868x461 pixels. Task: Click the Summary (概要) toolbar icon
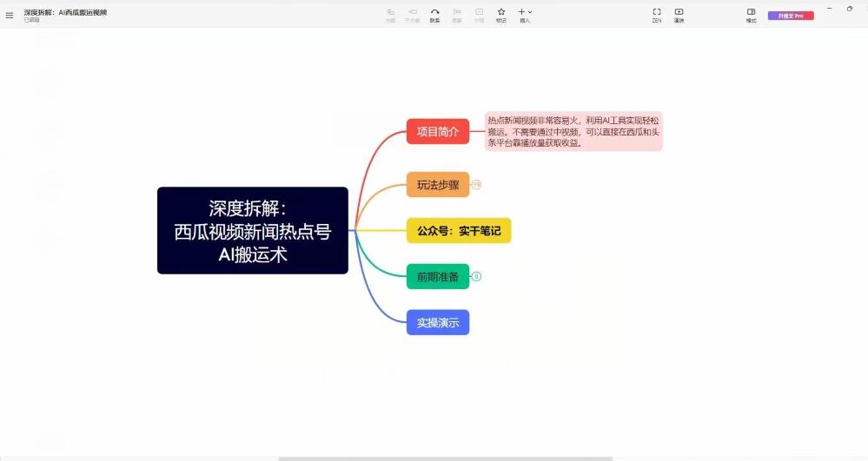457,14
